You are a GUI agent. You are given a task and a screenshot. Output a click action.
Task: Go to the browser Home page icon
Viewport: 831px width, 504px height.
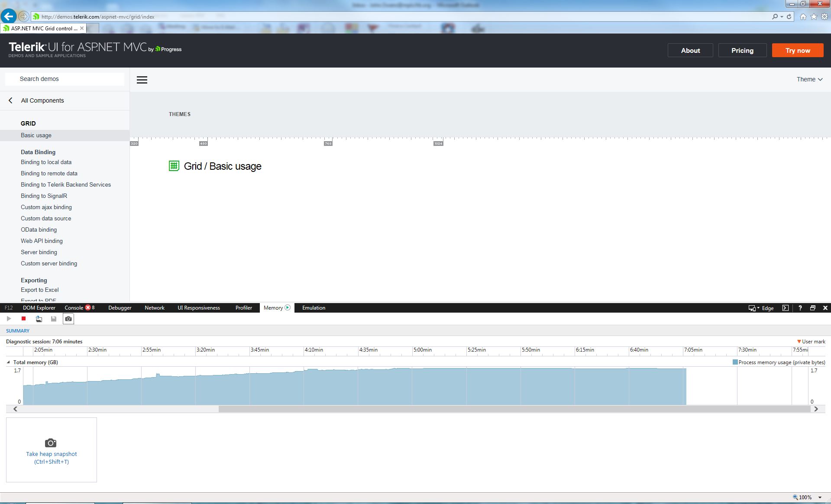[803, 16]
